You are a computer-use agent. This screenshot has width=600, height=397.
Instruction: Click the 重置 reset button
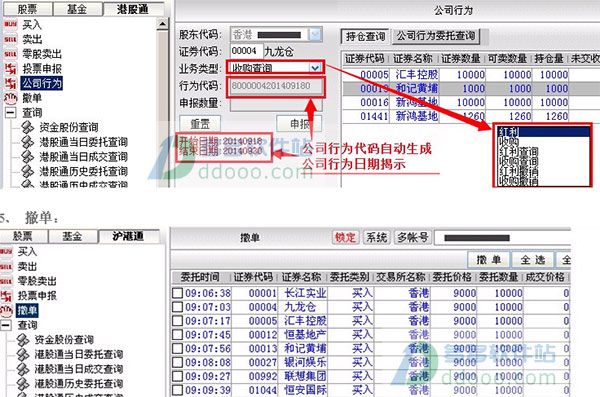click(200, 124)
